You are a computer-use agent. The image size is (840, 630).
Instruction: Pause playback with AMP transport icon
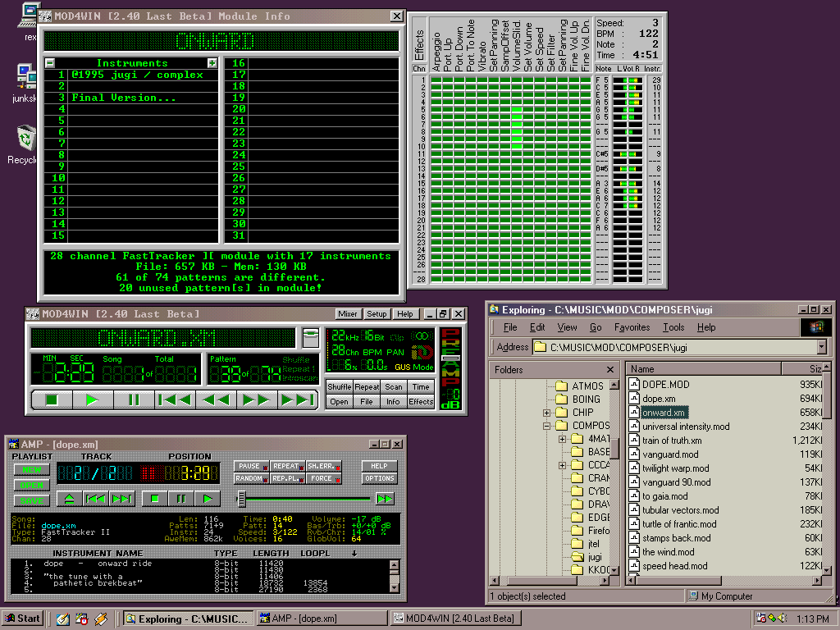coord(181,499)
